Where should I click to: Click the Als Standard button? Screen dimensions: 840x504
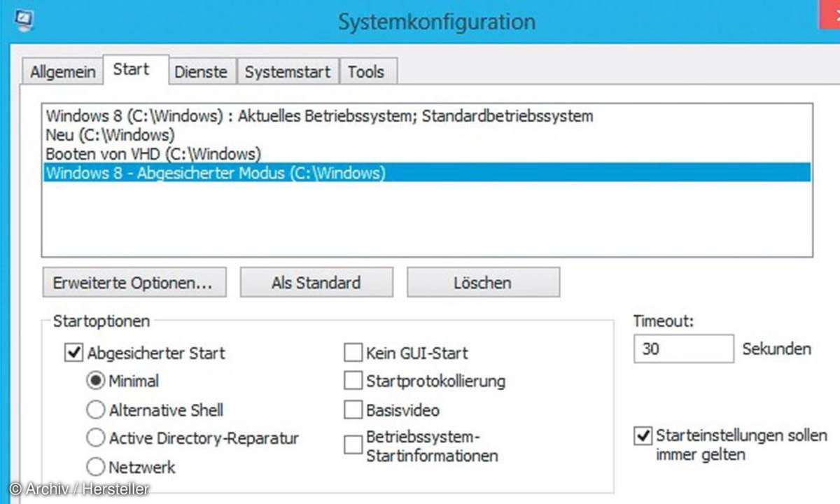(316, 283)
